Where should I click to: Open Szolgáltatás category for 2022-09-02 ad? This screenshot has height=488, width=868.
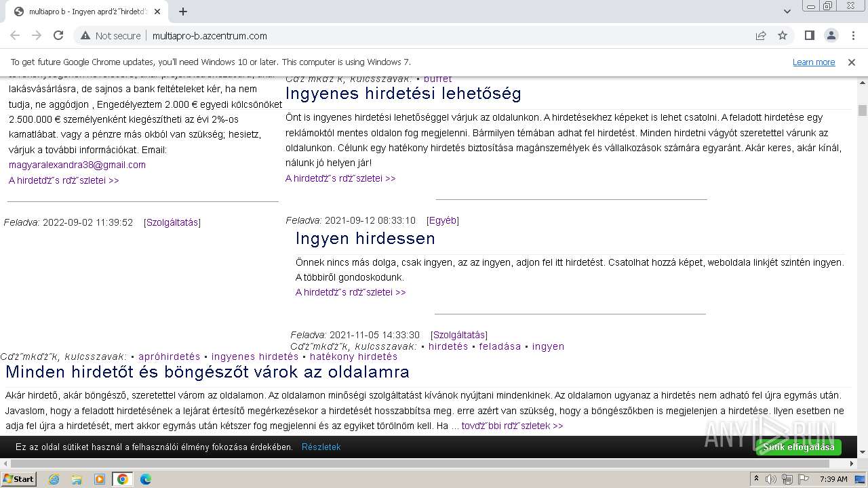pos(172,222)
